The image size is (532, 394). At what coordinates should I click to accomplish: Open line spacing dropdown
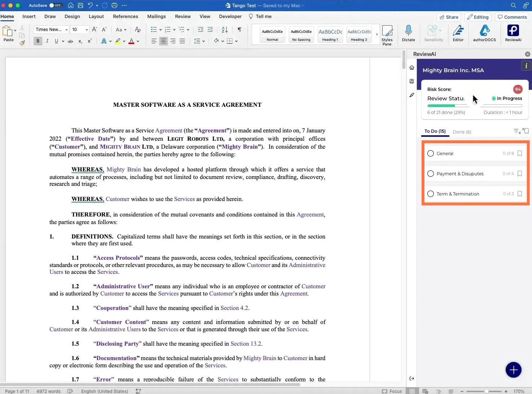point(199,41)
